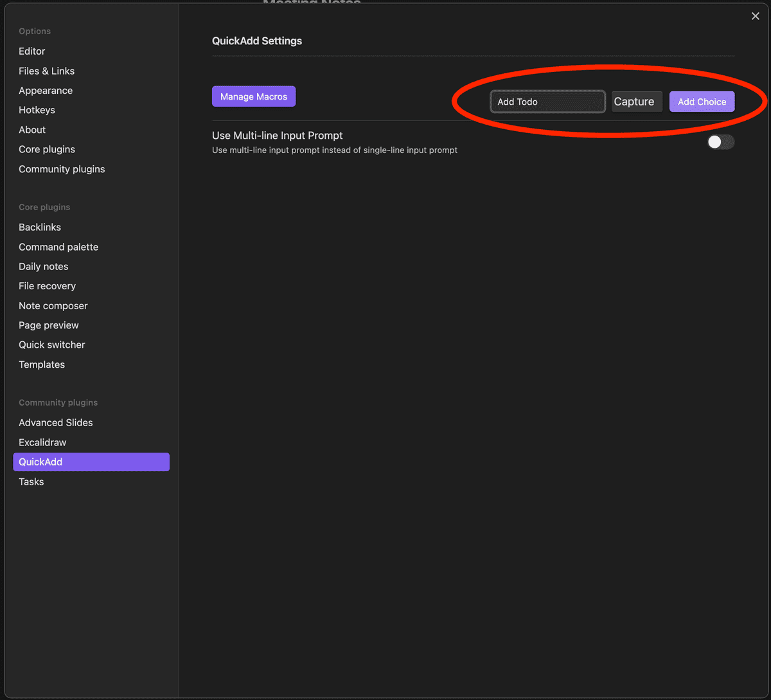Close the settings dialog with X icon

[756, 16]
